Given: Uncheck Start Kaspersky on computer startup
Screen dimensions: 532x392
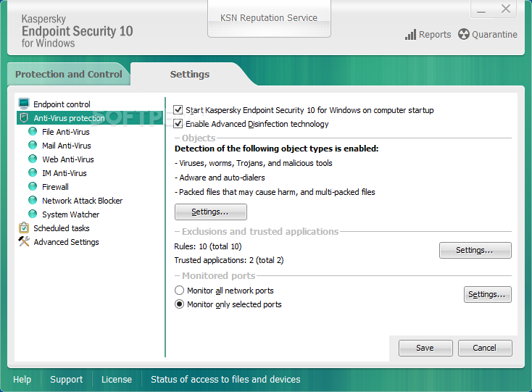Looking at the screenshot, I should 178,110.
